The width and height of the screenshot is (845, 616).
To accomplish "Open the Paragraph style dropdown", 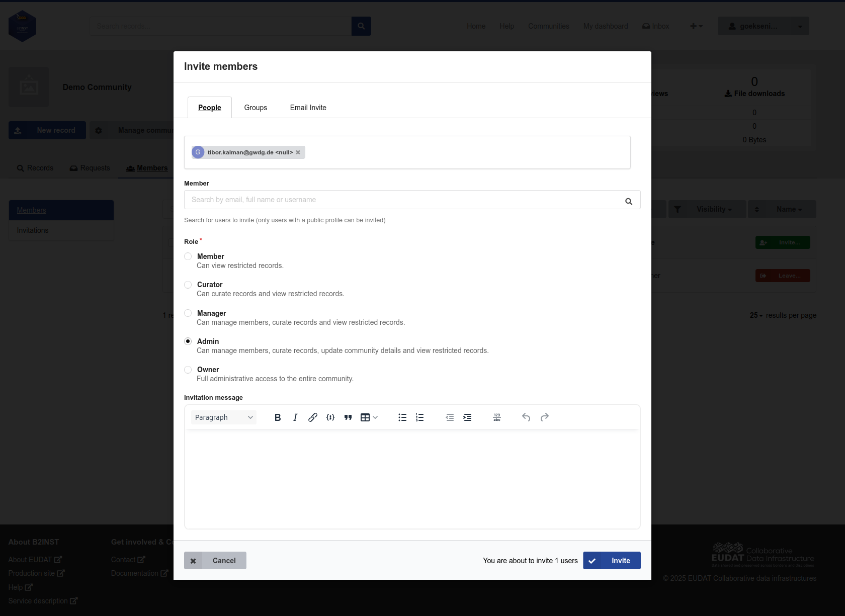I will tap(224, 417).
